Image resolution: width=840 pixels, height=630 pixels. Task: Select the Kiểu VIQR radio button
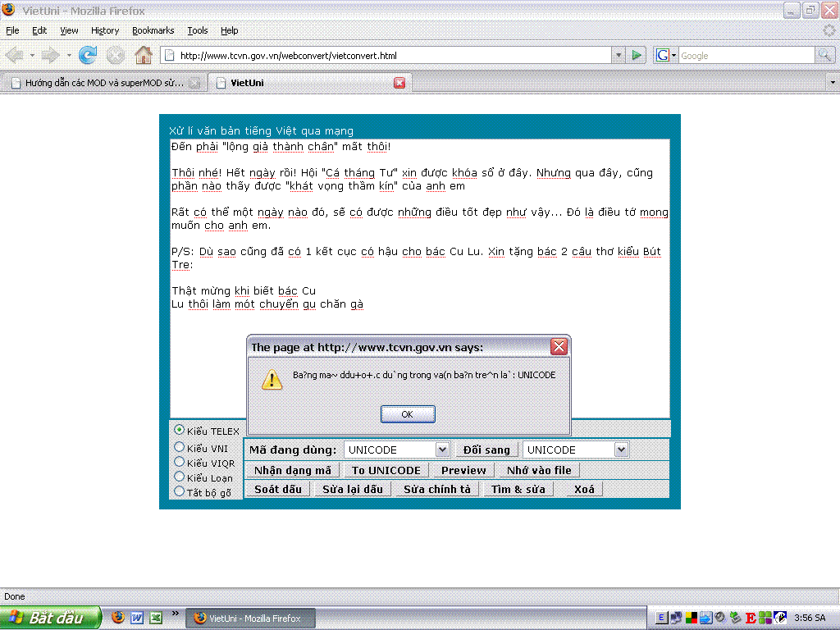(180, 462)
